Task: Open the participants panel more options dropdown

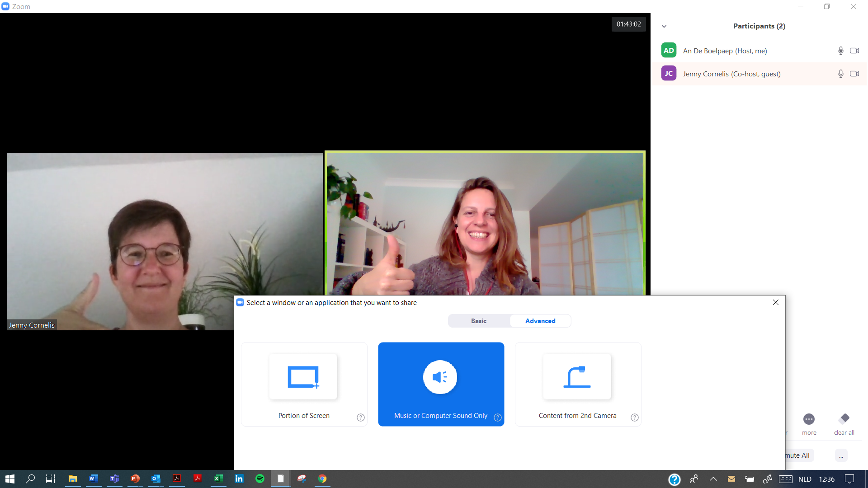Action: [x=841, y=455]
